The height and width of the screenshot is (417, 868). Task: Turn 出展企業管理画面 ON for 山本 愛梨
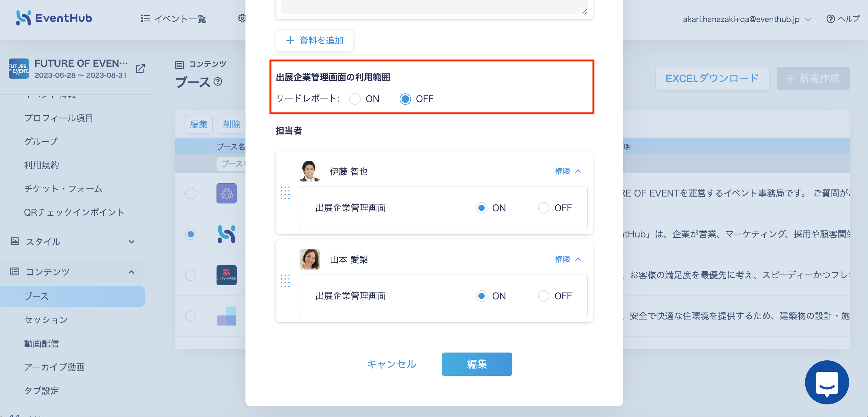pyautogui.click(x=481, y=296)
